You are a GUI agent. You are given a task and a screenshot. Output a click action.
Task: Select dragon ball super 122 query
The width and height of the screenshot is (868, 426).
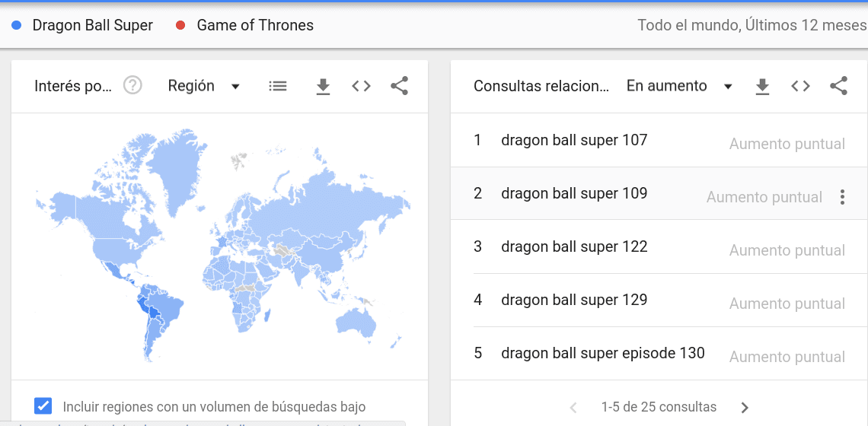tap(573, 246)
